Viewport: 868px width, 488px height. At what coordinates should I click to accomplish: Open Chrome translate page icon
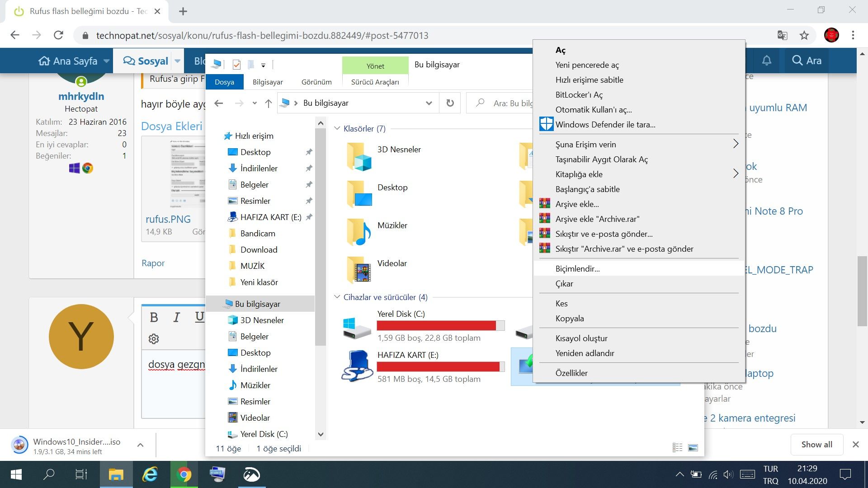pos(782,35)
